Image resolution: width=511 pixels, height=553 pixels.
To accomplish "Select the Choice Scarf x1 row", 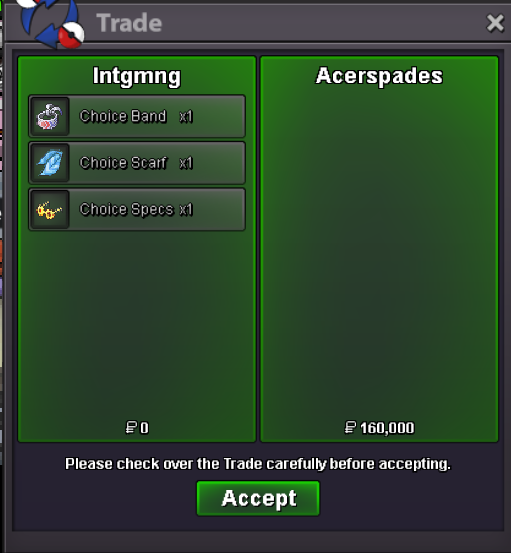I will pos(137,163).
